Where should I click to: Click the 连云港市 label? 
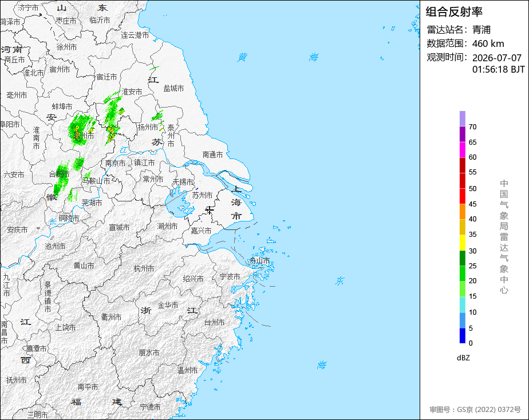point(135,35)
